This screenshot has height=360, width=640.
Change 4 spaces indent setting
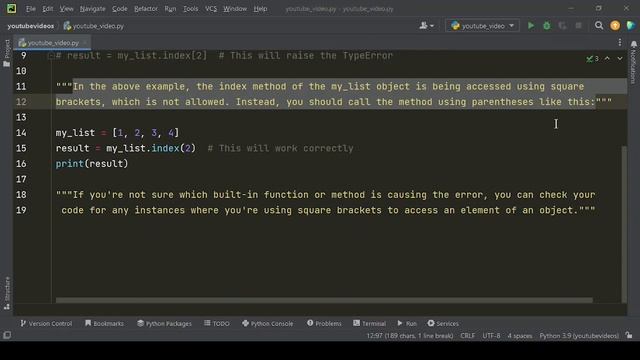tap(520, 336)
